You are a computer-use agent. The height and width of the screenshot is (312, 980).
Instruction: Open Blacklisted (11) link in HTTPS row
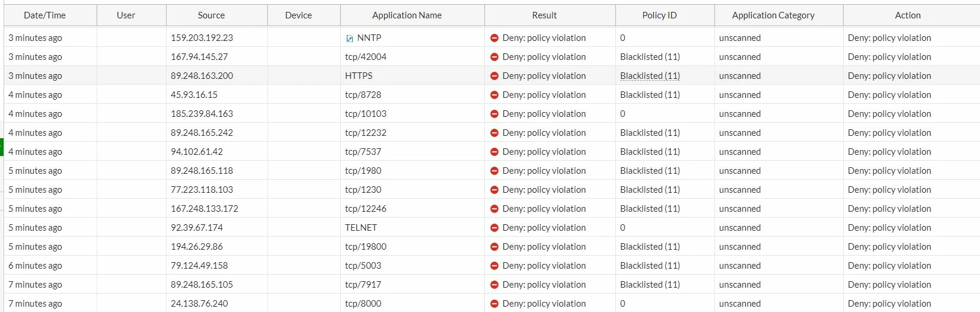point(650,76)
